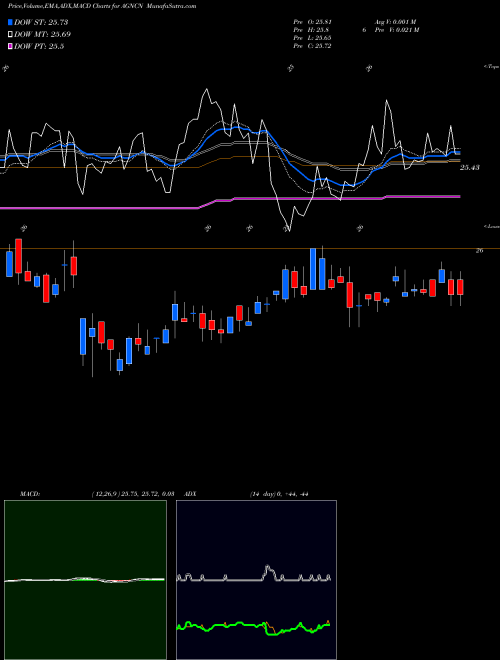Click the magenta DOW PT legend swatch
Image resolution: width=500 pixels, height=660 pixels.
(x=11, y=47)
